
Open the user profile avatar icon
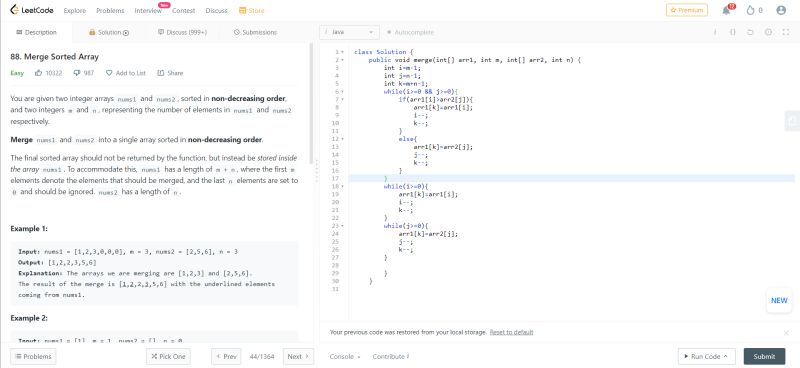781,10
